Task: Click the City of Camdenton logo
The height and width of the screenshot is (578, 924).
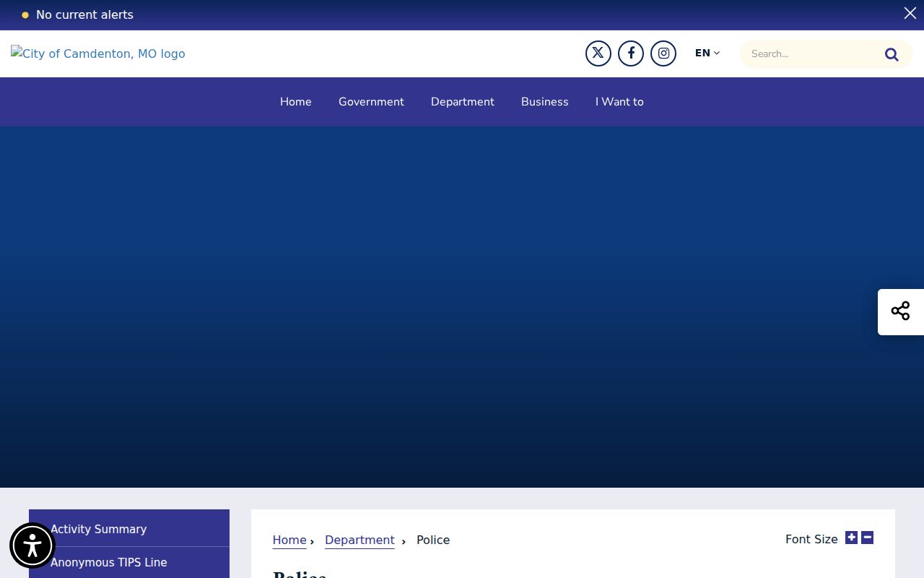Action: click(98, 53)
